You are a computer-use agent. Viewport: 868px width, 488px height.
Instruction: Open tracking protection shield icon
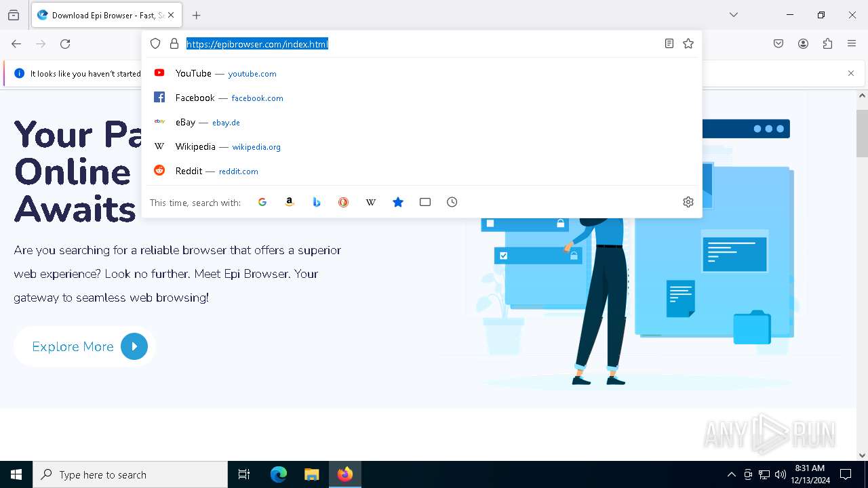155,44
